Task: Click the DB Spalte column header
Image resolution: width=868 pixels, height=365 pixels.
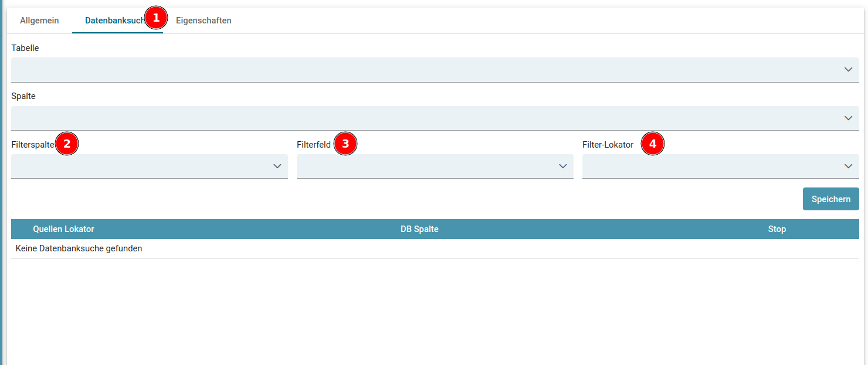Action: point(419,229)
